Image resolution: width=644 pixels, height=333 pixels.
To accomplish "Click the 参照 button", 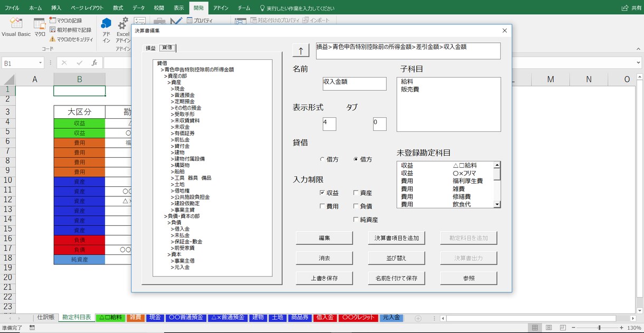I will [469, 278].
